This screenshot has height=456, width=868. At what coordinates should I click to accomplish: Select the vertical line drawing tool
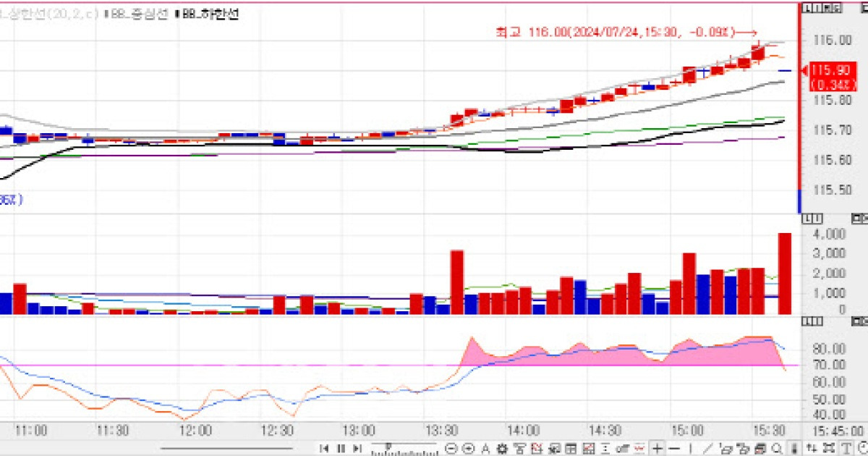[691, 448]
